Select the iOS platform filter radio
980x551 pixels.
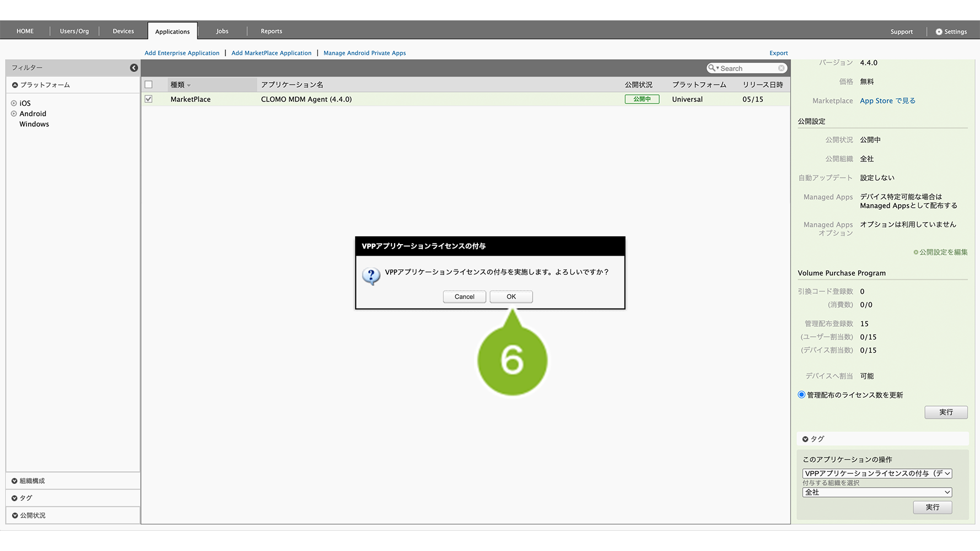point(14,103)
